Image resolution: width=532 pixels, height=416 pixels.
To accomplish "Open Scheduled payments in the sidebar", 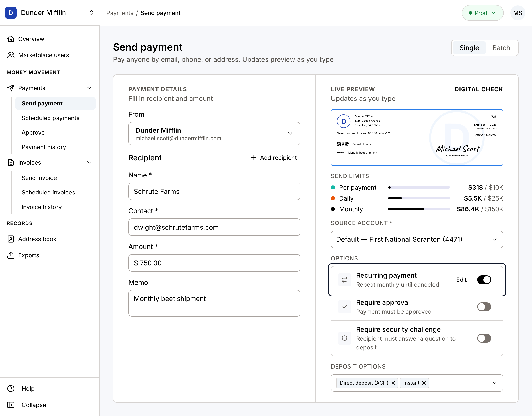I will [x=50, y=118].
